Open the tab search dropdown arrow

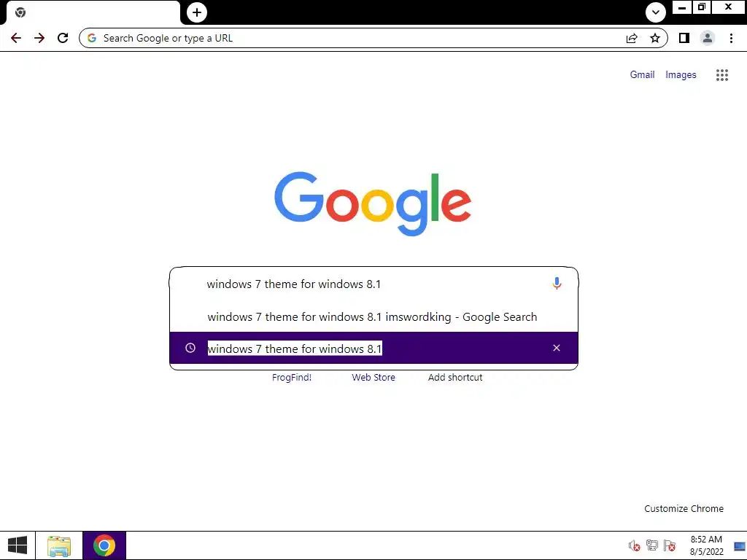point(656,12)
